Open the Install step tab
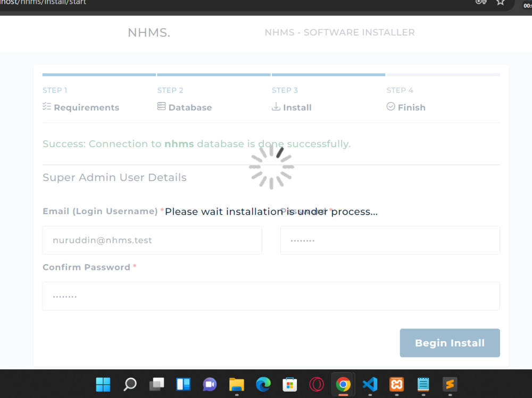Viewport: 532px width, 398px height. tap(292, 107)
